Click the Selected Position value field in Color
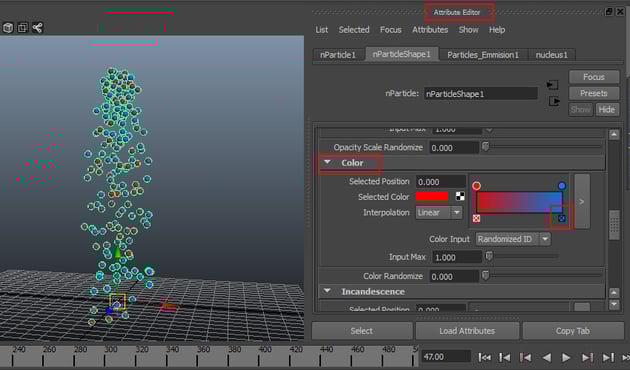Image resolution: width=630 pixels, height=370 pixels. (441, 182)
